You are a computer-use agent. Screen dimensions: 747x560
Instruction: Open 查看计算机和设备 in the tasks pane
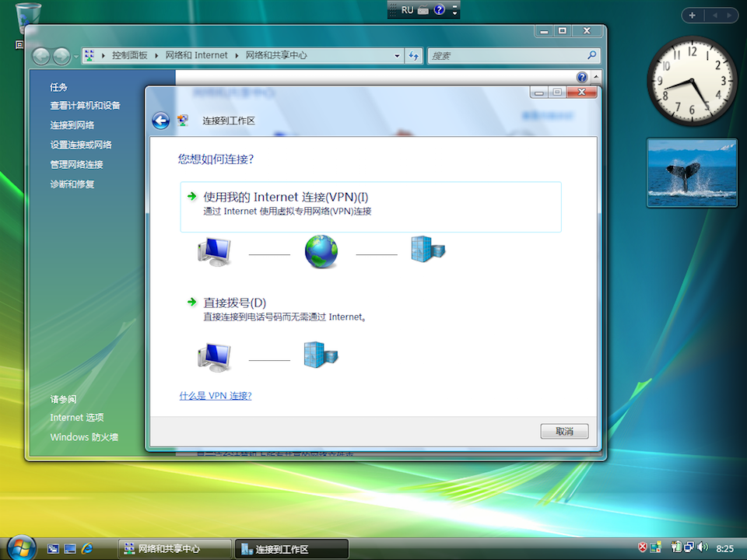coord(86,106)
